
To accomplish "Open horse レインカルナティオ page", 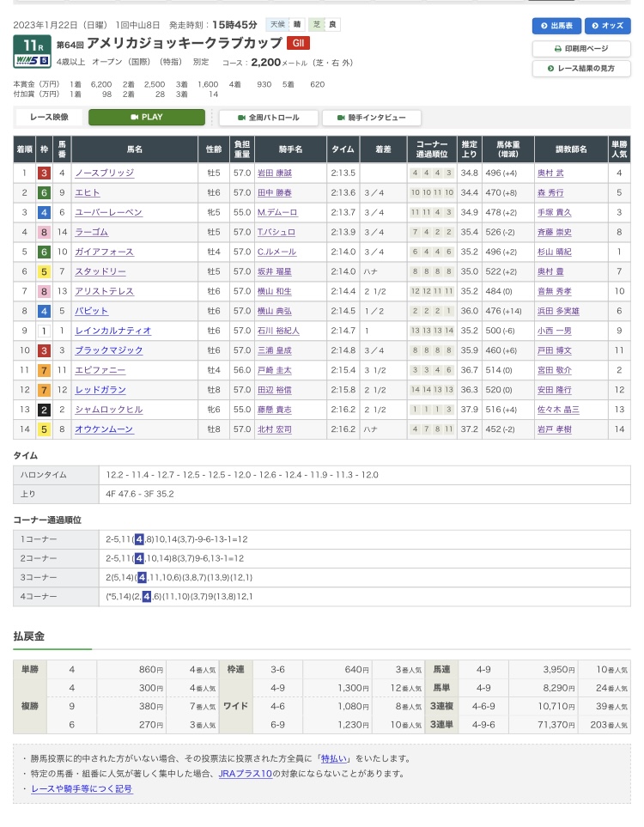I will tap(112, 331).
